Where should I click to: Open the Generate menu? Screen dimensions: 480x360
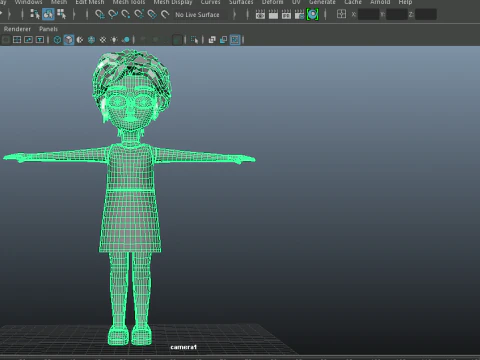click(x=322, y=2)
